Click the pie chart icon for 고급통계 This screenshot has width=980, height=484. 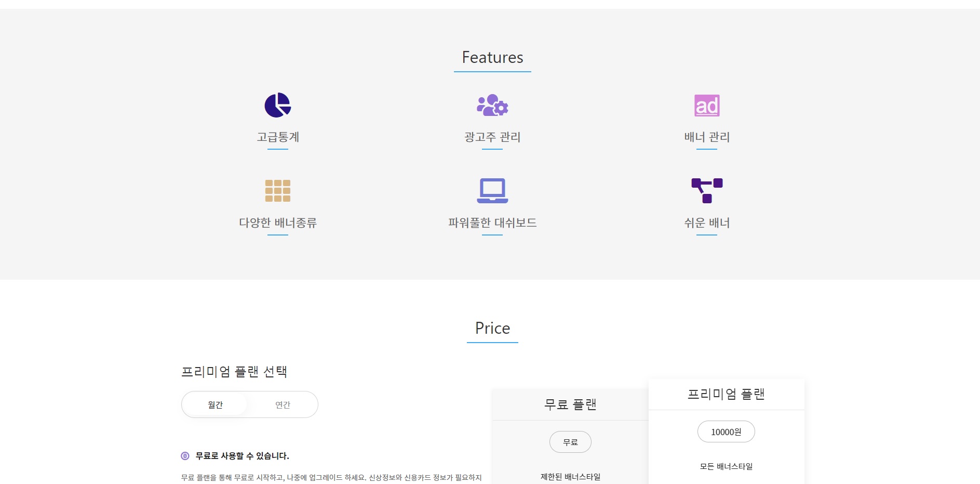coord(277,106)
